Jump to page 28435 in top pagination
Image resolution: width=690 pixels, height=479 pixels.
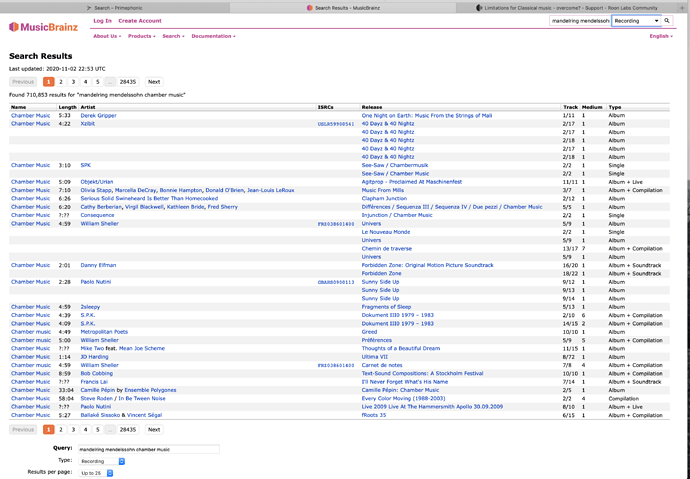coord(128,82)
